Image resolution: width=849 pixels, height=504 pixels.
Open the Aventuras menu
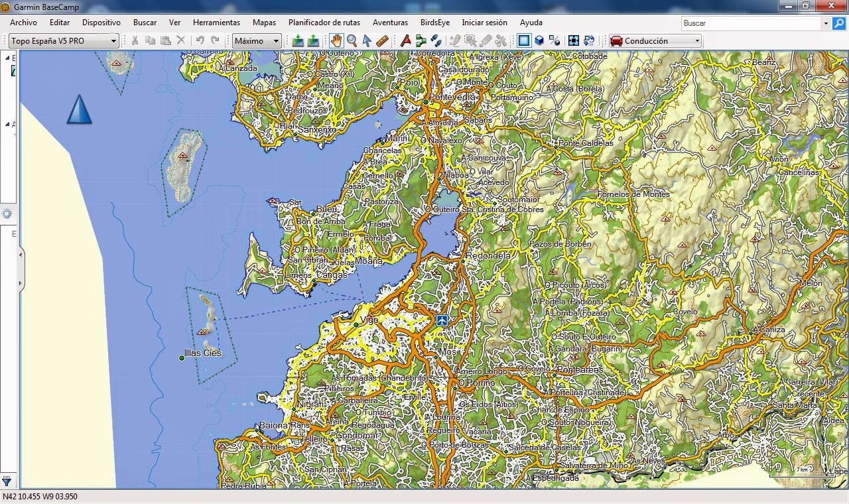click(390, 23)
